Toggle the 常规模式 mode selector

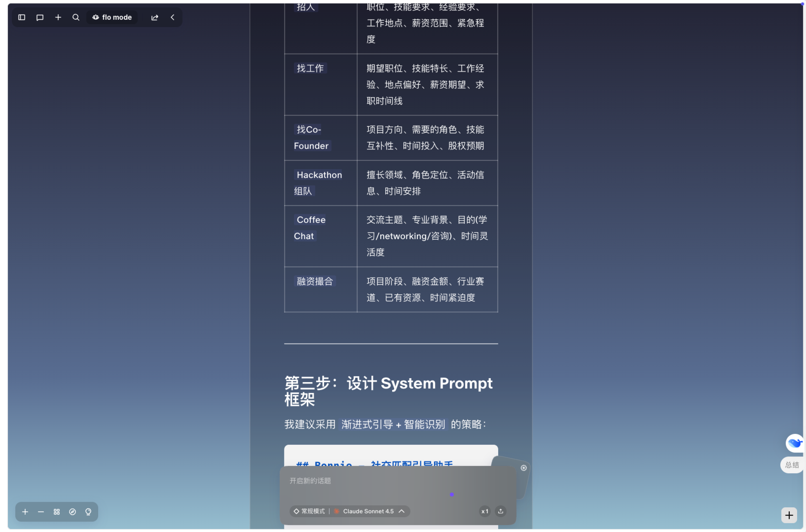pos(309,511)
